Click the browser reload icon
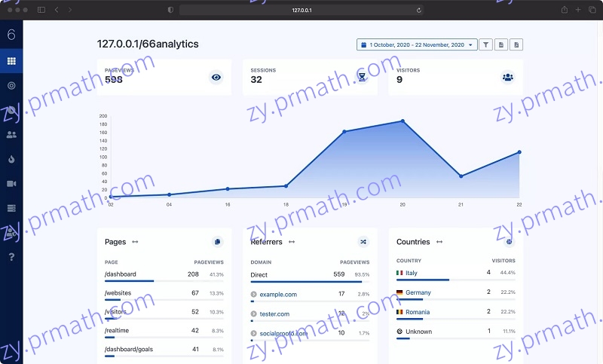This screenshot has width=603, height=364. (x=418, y=10)
